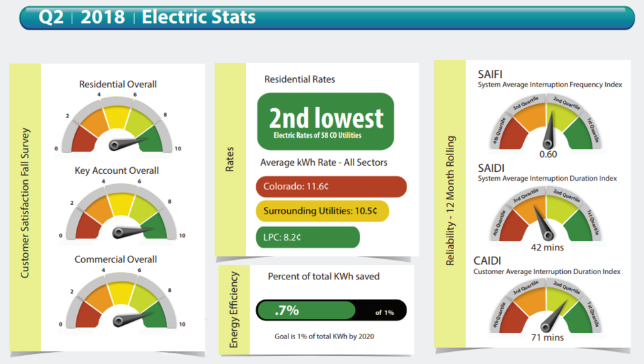644x364 pixels.
Task: Click the '10' scale label on Residential gauge
Action: click(178, 148)
